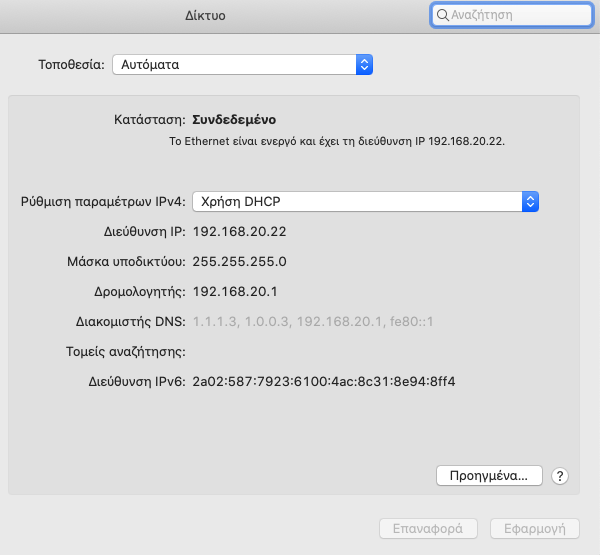Open the Ρύθμιση παραμέτρων IPv4 dropdown
Screen dimensions: 600x555
tap(365, 201)
